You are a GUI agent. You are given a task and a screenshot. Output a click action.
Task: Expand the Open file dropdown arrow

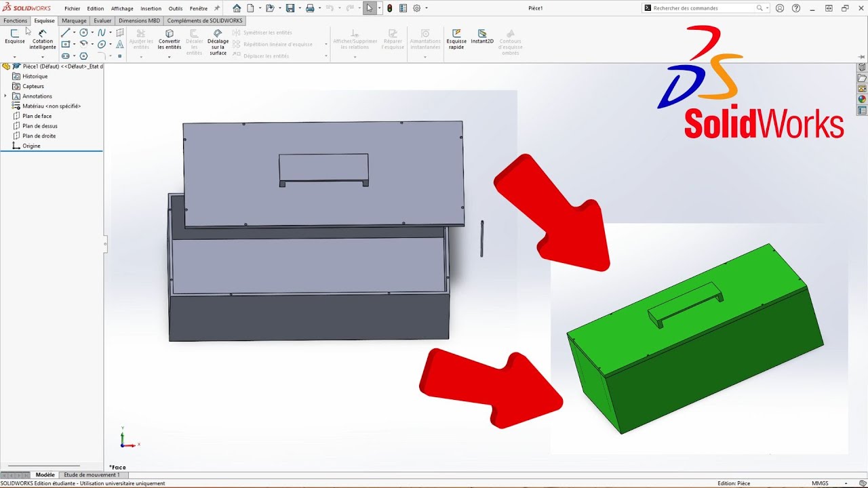[x=279, y=8]
